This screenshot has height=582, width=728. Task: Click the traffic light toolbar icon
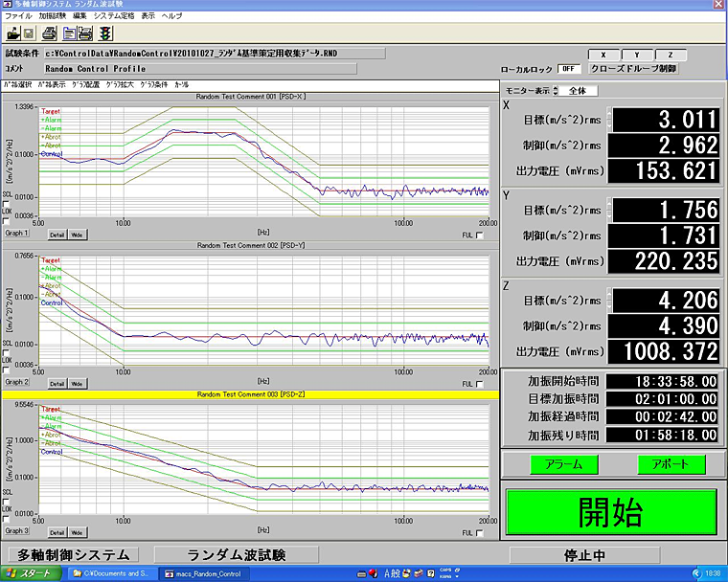pyautogui.click(x=106, y=34)
